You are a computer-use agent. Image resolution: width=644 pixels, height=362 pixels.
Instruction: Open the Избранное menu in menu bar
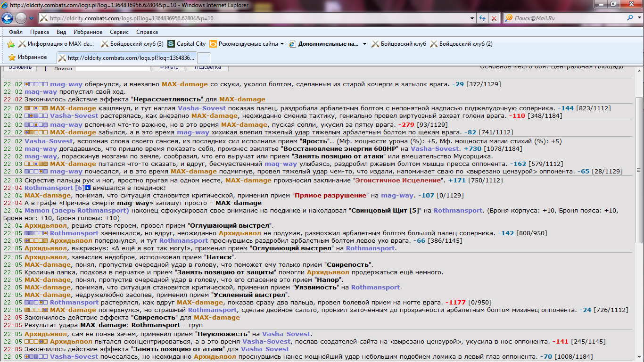tap(88, 32)
